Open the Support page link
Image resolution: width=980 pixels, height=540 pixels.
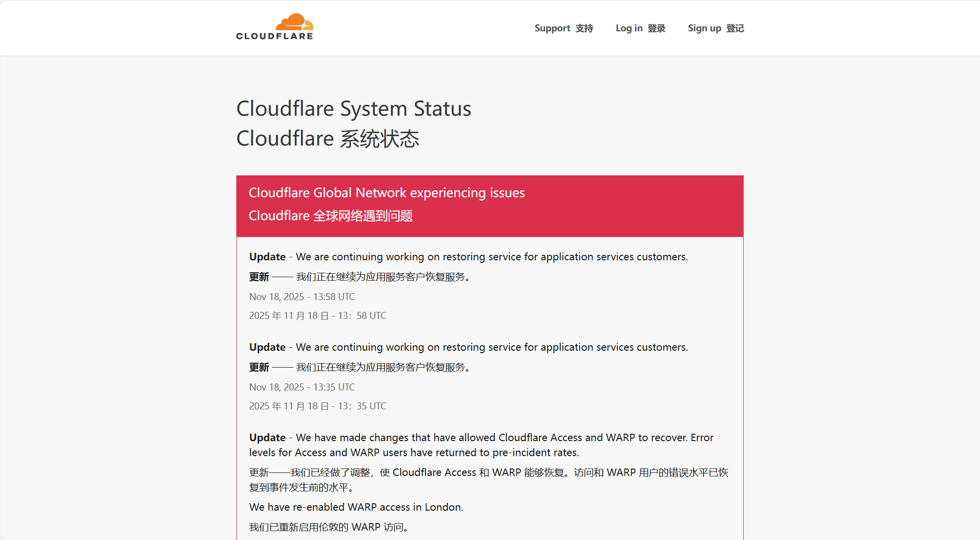tap(563, 28)
